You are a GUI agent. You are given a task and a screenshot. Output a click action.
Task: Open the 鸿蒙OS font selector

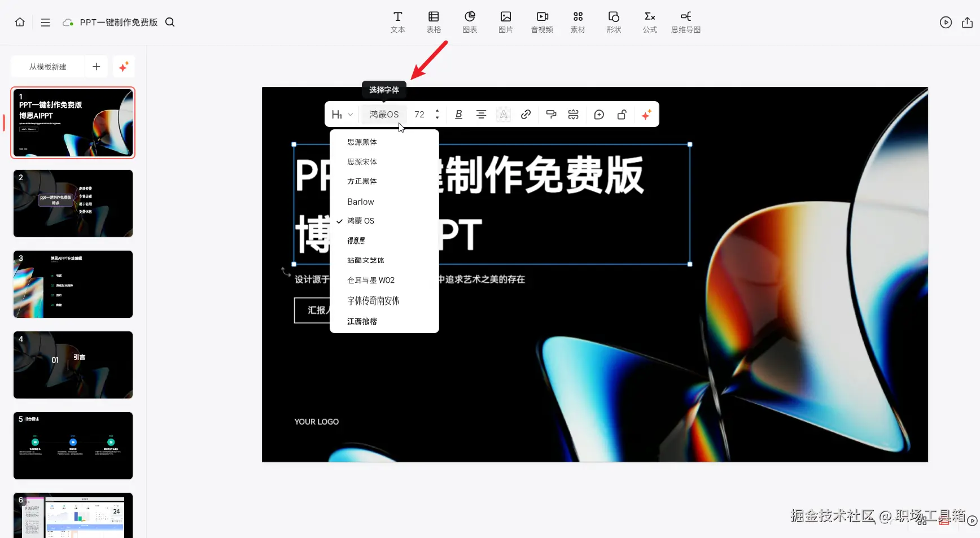coord(384,115)
